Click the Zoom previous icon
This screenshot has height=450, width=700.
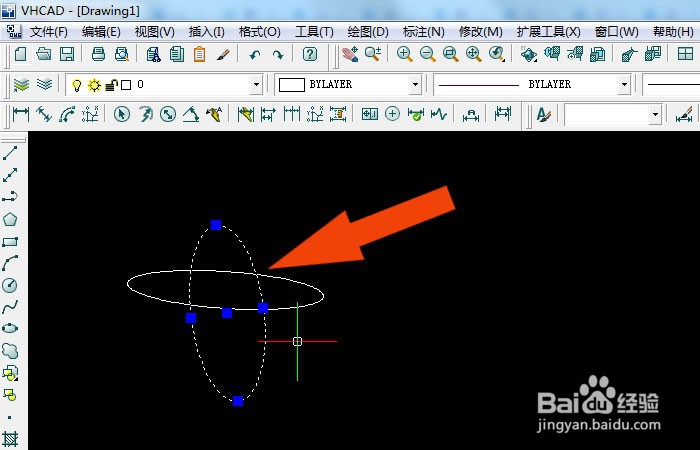click(496, 54)
